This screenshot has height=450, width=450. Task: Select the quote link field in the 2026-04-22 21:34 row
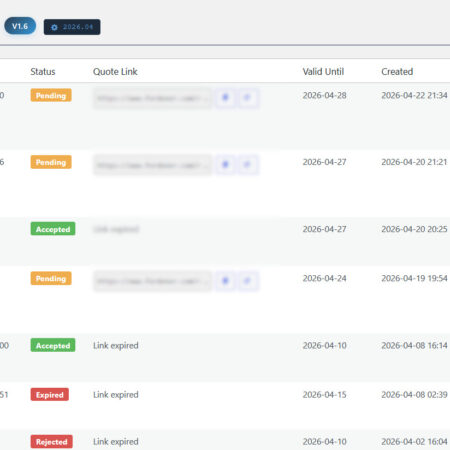click(x=152, y=98)
